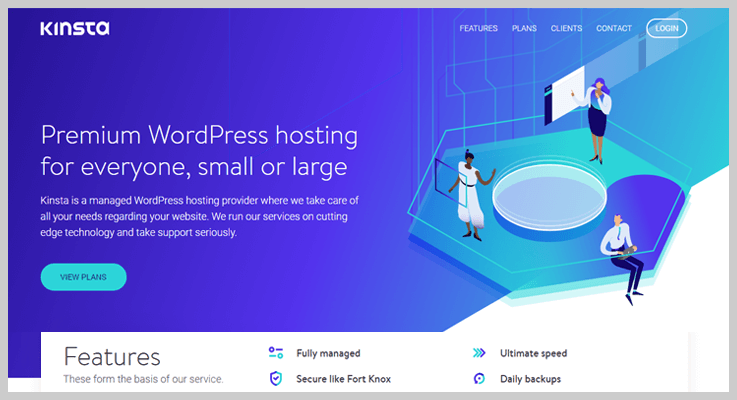
Task: Click the 'Secure like Fort Knox' text
Action: (344, 379)
